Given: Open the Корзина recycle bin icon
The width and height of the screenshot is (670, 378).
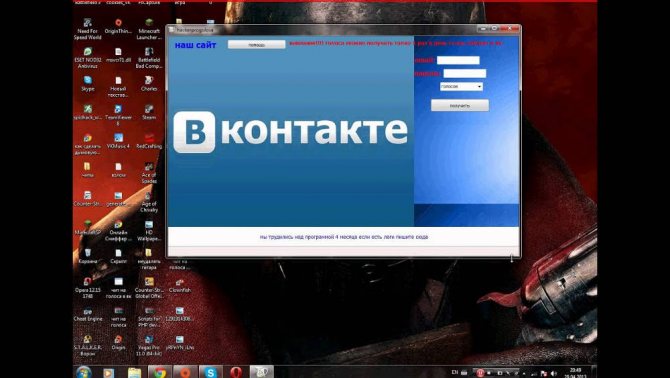Looking at the screenshot, I should pos(88,256).
